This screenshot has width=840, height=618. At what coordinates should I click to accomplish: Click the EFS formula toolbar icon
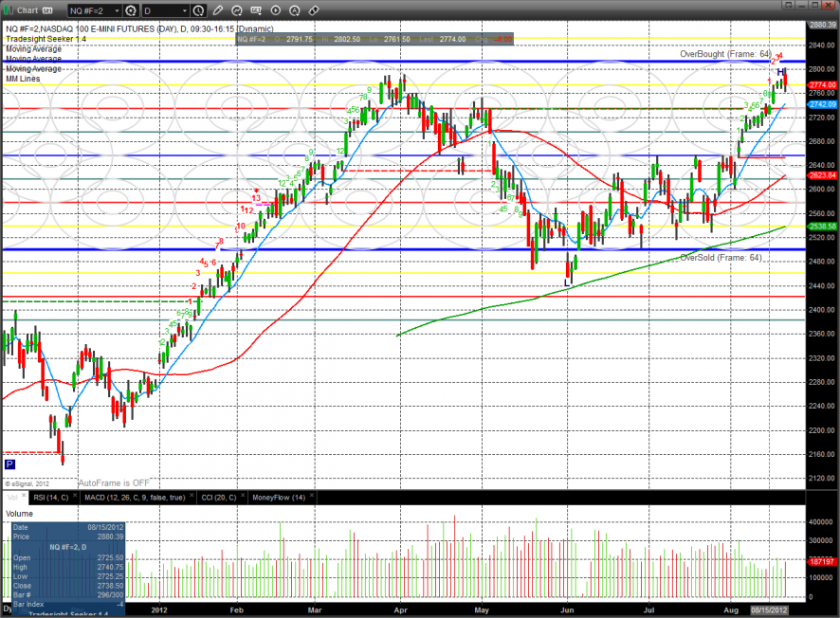point(256,10)
